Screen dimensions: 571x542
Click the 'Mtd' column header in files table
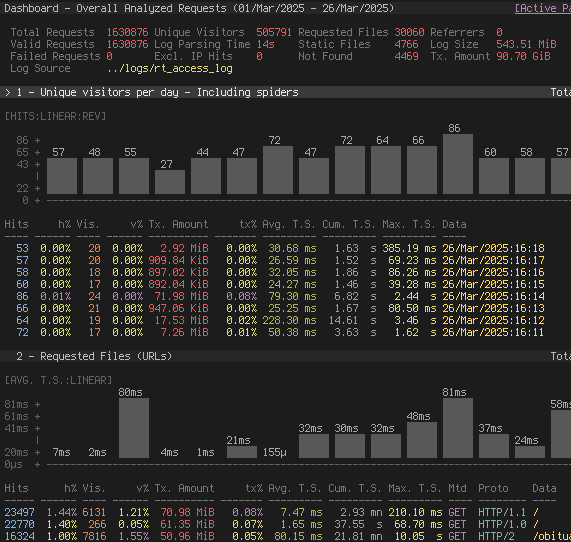[457, 488]
